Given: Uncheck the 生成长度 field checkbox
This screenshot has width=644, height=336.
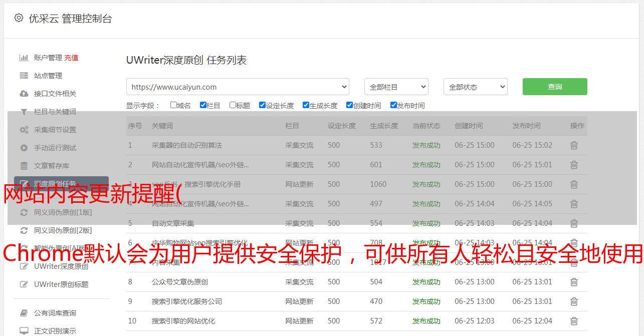Looking at the screenshot, I should click(x=306, y=105).
